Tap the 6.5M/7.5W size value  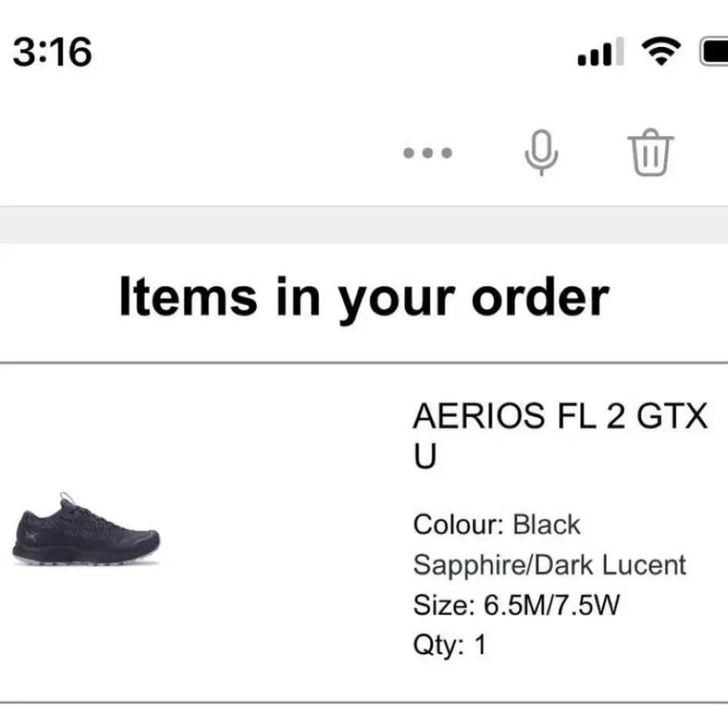pyautogui.click(x=552, y=605)
